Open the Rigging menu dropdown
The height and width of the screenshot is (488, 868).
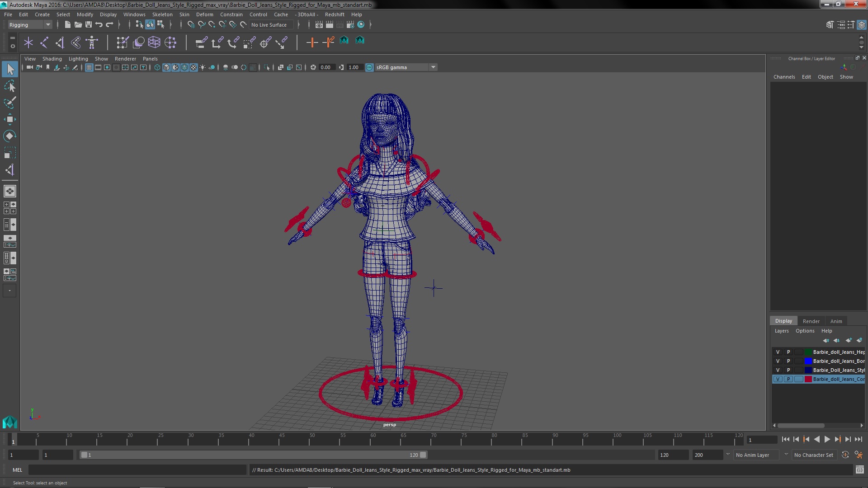coord(47,24)
